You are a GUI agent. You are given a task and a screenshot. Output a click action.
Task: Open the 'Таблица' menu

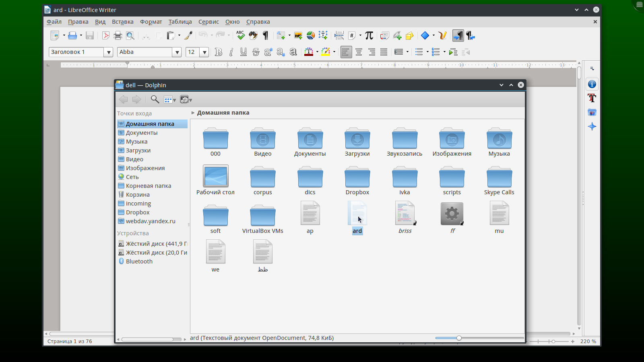(x=180, y=22)
